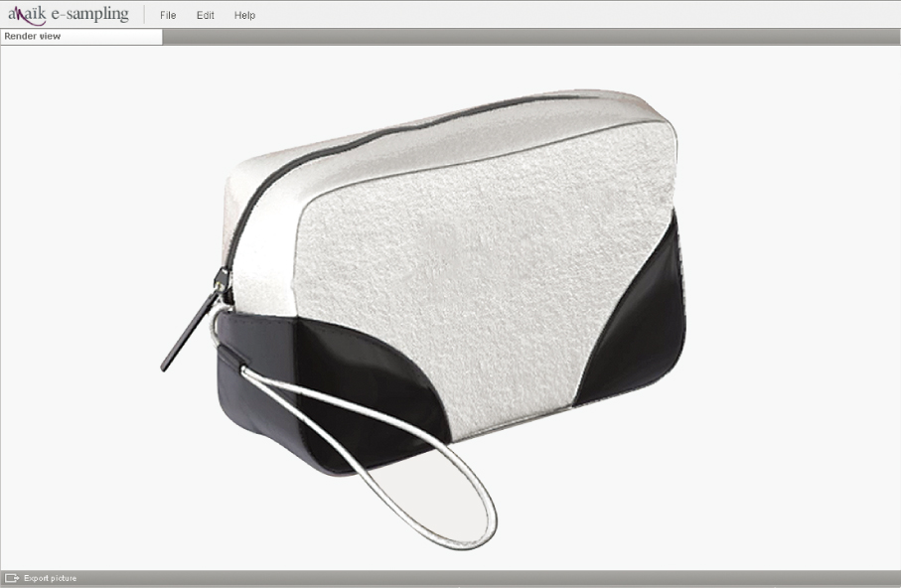The image size is (901, 588).
Task: Open the Help menu
Action: (244, 16)
